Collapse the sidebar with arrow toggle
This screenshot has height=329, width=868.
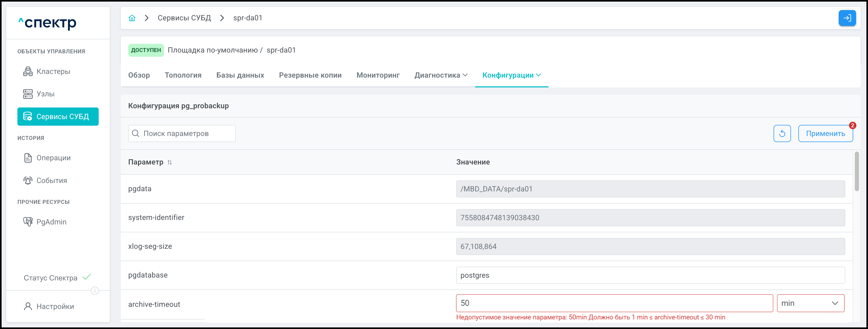(x=95, y=290)
